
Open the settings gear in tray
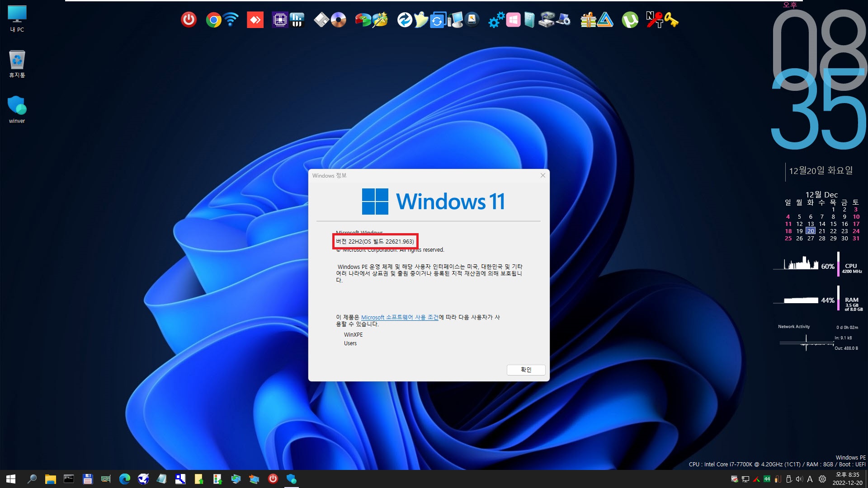pyautogui.click(x=822, y=479)
